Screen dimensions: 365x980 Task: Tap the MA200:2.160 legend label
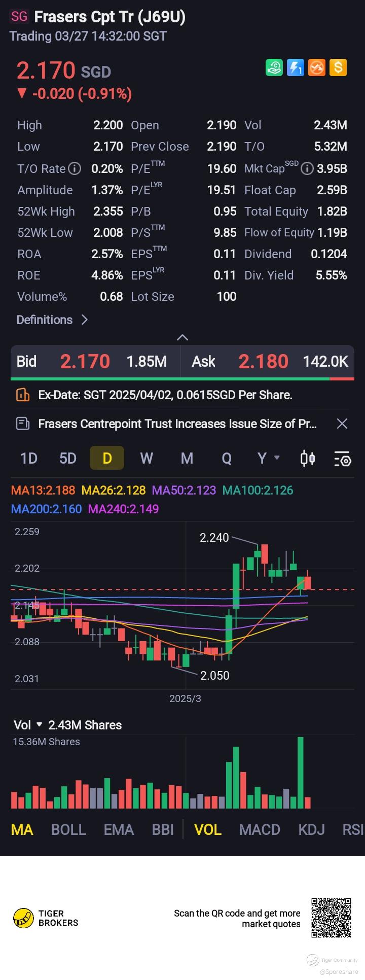(x=46, y=509)
